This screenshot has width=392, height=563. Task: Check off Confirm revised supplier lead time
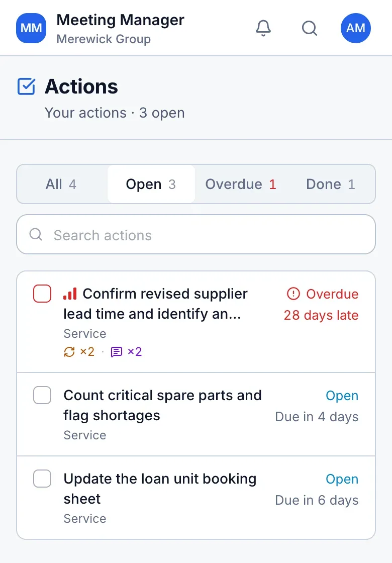[x=42, y=294]
